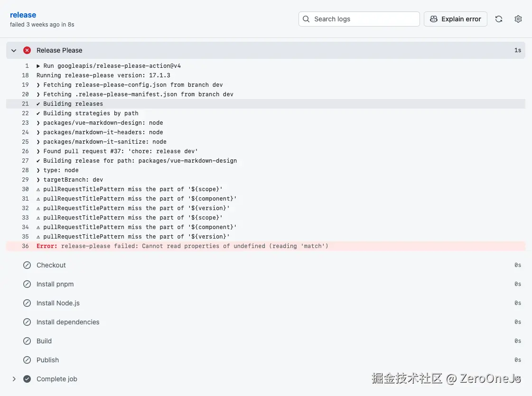Viewport: 532px width, 396px height.
Task: Click the skipped icon beside Publish
Action: 27,360
